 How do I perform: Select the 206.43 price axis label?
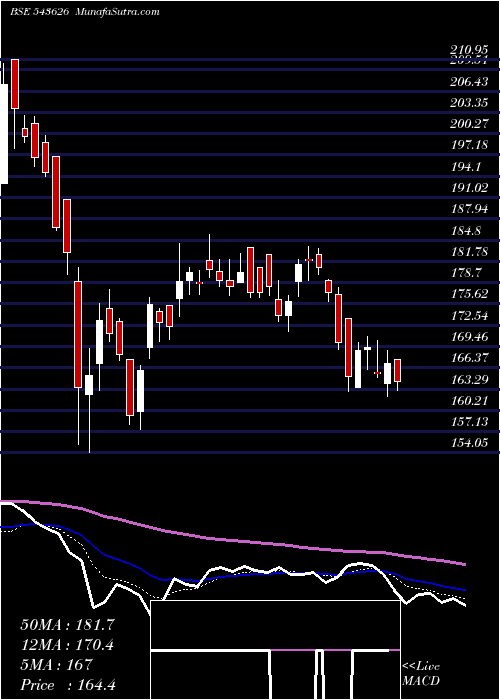[469, 82]
